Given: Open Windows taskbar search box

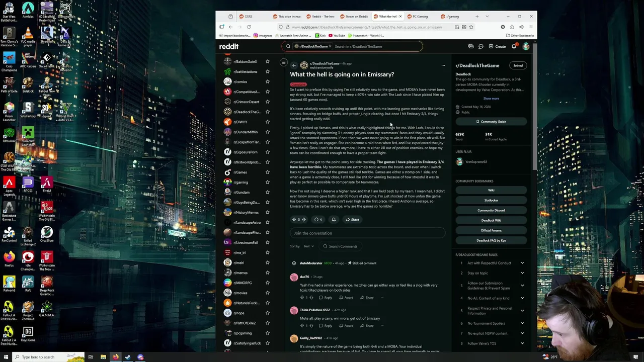Looking at the screenshot, I should (48, 357).
